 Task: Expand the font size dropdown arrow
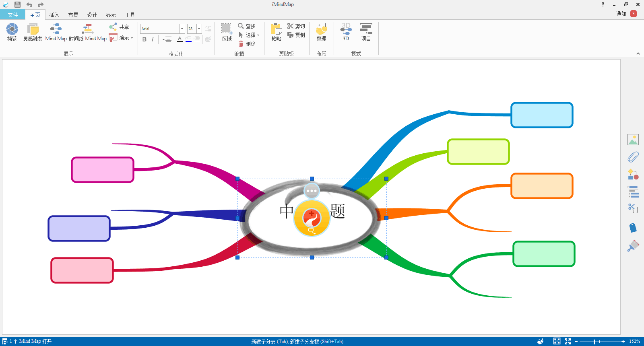click(x=199, y=29)
